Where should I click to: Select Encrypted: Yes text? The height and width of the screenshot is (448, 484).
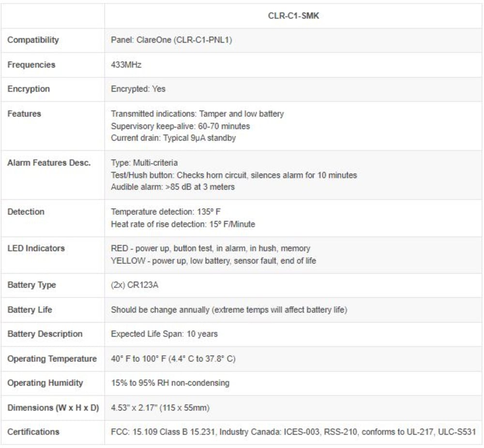[x=138, y=89]
